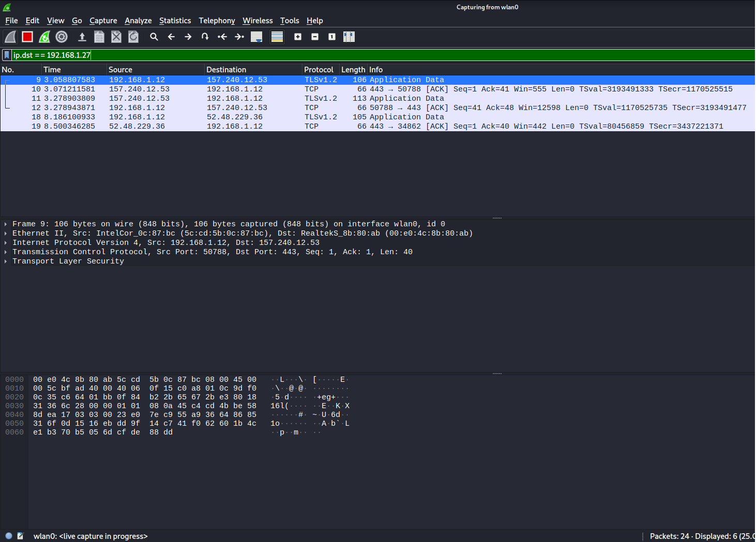The image size is (756, 542).
Task: Open the Statistics menu
Action: click(x=175, y=21)
